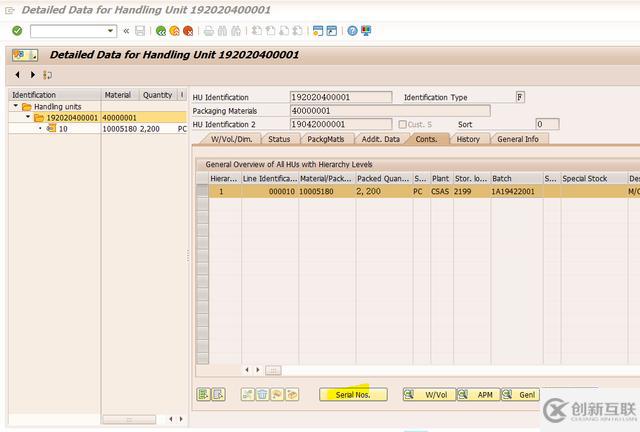This screenshot has width=640, height=432.
Task: Switch to the General Info tab
Action: pyautogui.click(x=518, y=139)
